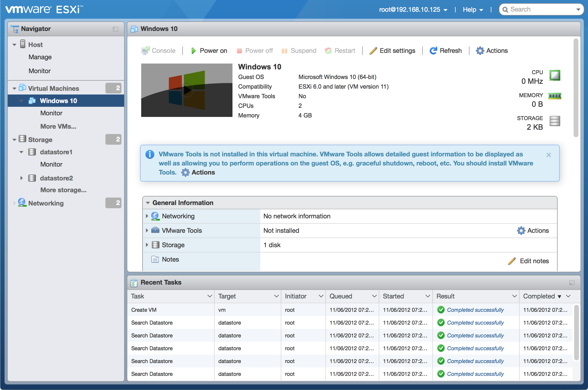Collapse the Virtual Machines tree node

[x=14, y=89]
